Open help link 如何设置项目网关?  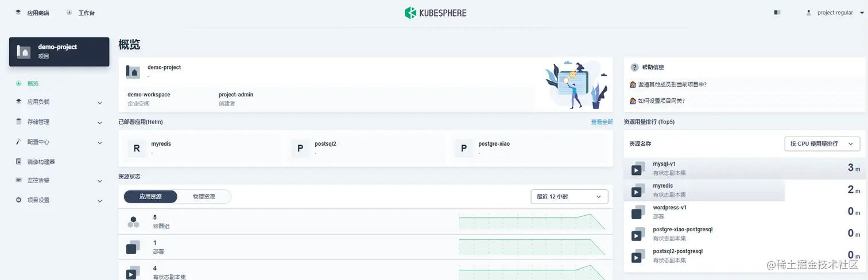click(x=661, y=100)
